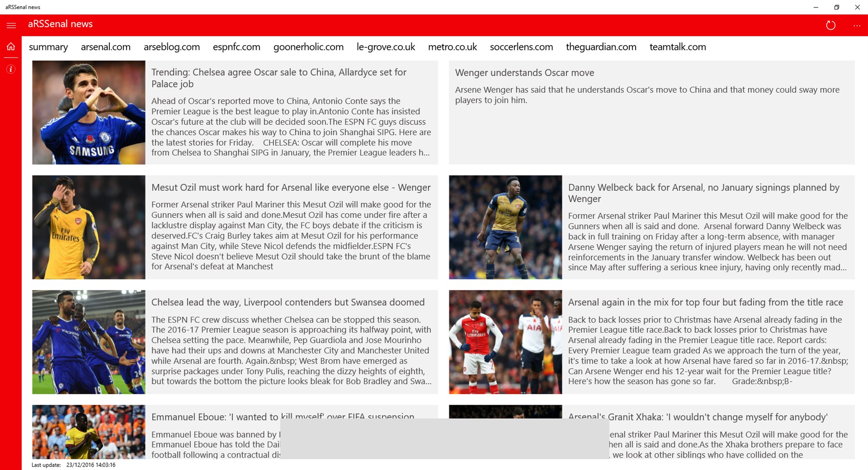Select the summary tab
The image size is (868, 470).
pos(49,47)
